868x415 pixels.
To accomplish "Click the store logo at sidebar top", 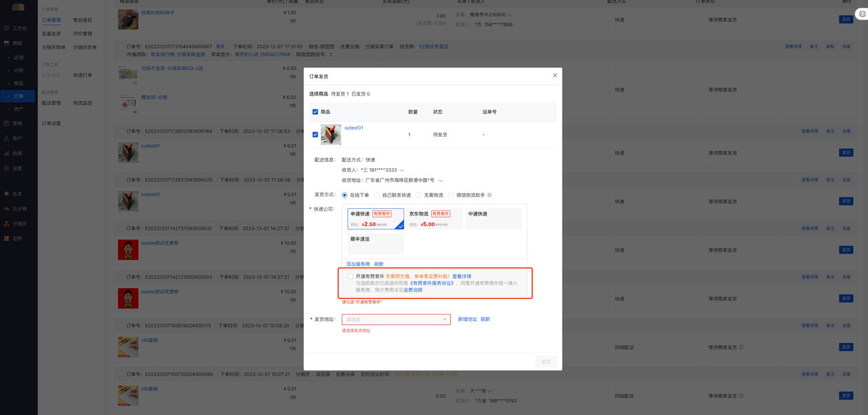I will [x=18, y=7].
